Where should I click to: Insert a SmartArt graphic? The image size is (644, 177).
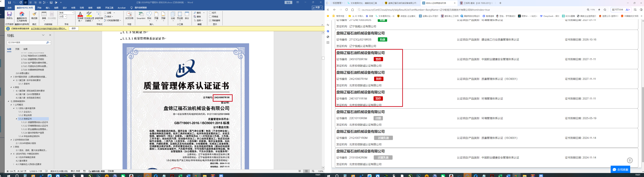click(141, 15)
